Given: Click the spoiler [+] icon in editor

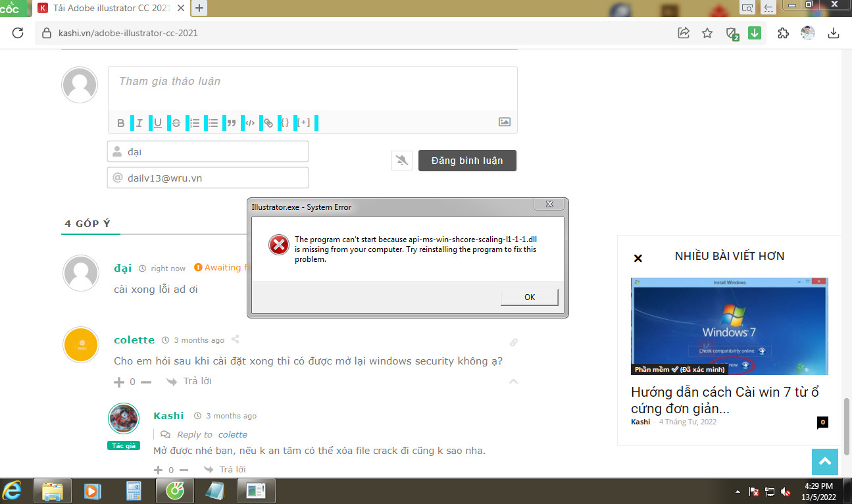Looking at the screenshot, I should 303,122.
